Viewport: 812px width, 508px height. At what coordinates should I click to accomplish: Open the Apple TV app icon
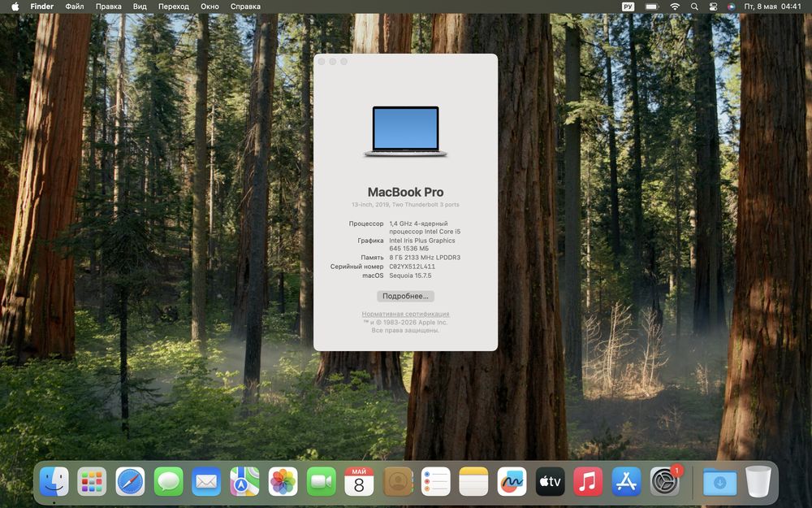point(550,481)
